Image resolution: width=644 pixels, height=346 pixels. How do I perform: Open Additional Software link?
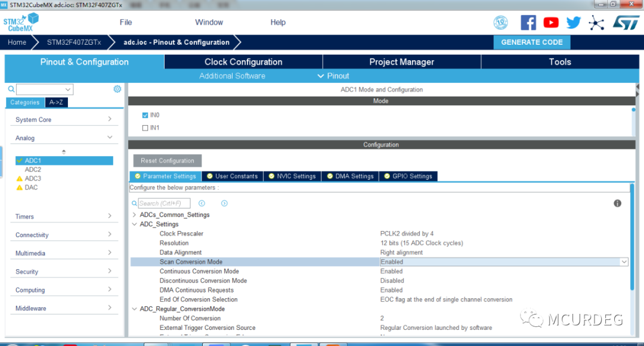point(233,76)
